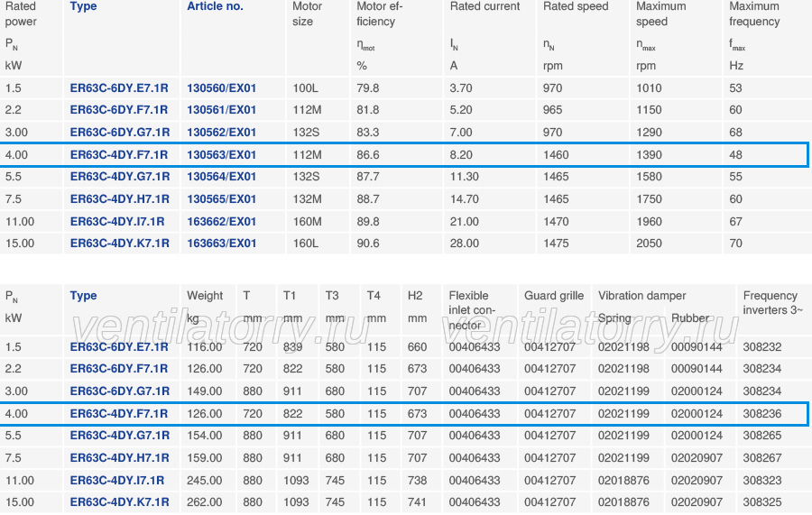Select the Article no. column header

point(215,6)
